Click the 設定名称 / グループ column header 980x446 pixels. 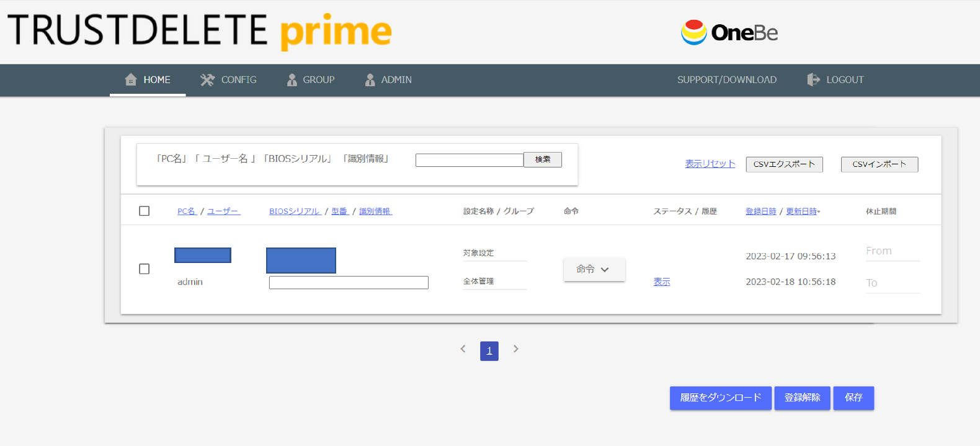498,211
